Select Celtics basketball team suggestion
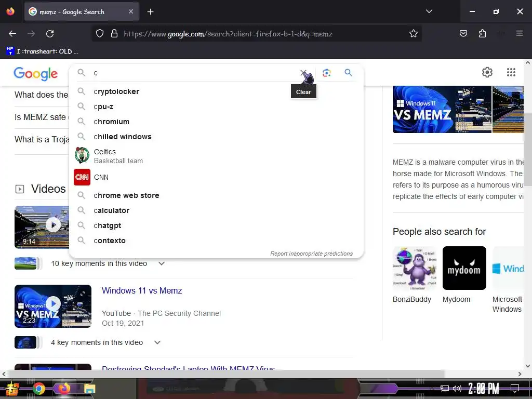This screenshot has width=532, height=399. point(216,156)
